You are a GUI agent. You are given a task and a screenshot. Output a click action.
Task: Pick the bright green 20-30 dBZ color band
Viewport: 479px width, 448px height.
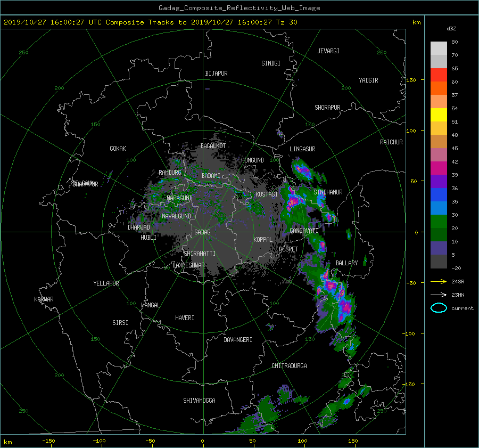[439, 221]
